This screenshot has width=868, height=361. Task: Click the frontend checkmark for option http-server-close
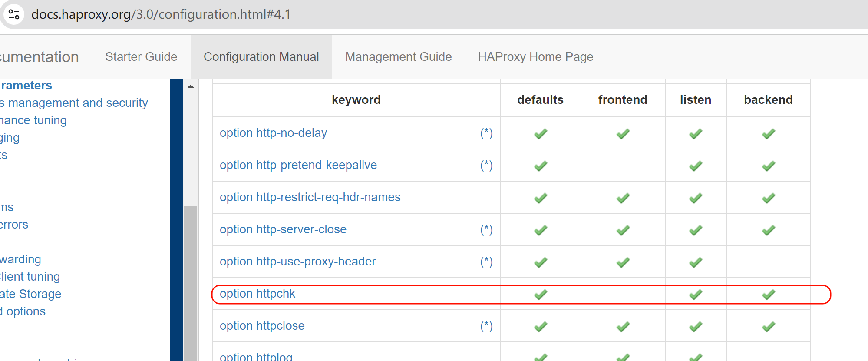pyautogui.click(x=623, y=230)
